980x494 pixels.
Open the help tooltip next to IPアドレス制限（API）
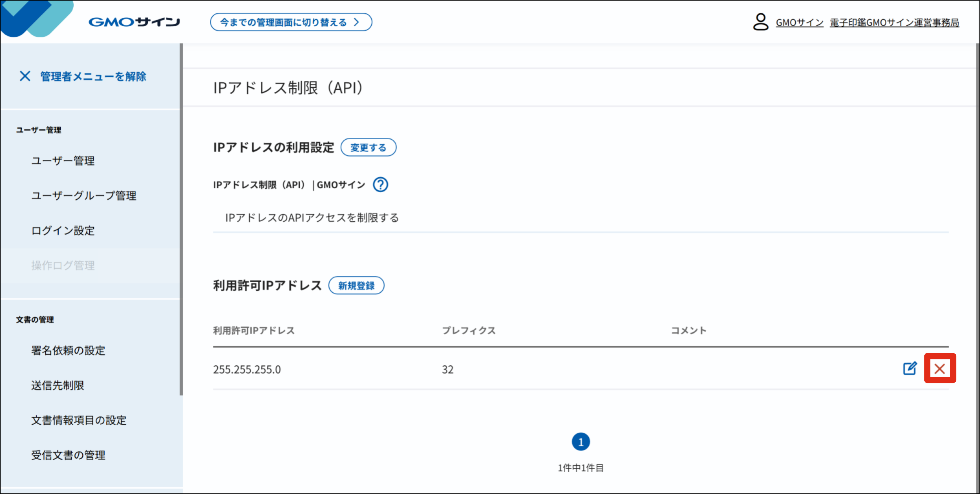[380, 184]
